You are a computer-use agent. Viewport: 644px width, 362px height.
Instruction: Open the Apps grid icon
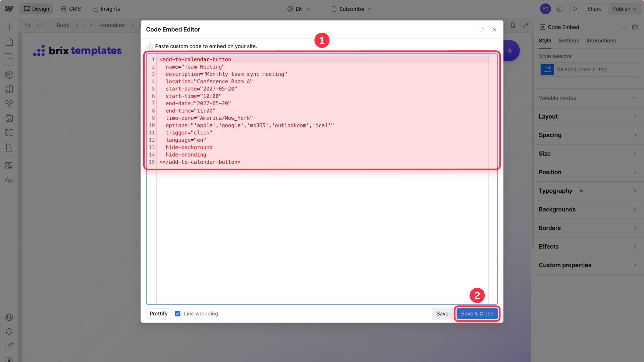point(9,166)
